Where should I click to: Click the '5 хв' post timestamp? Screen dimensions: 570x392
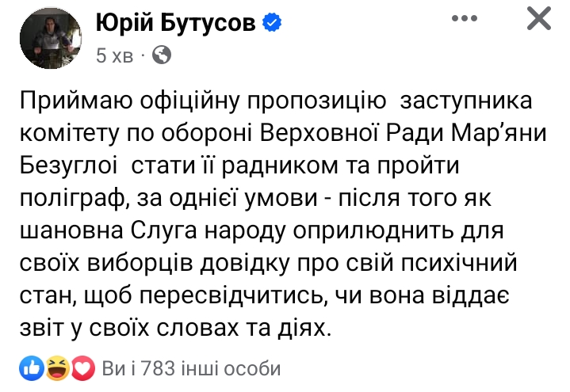click(114, 55)
